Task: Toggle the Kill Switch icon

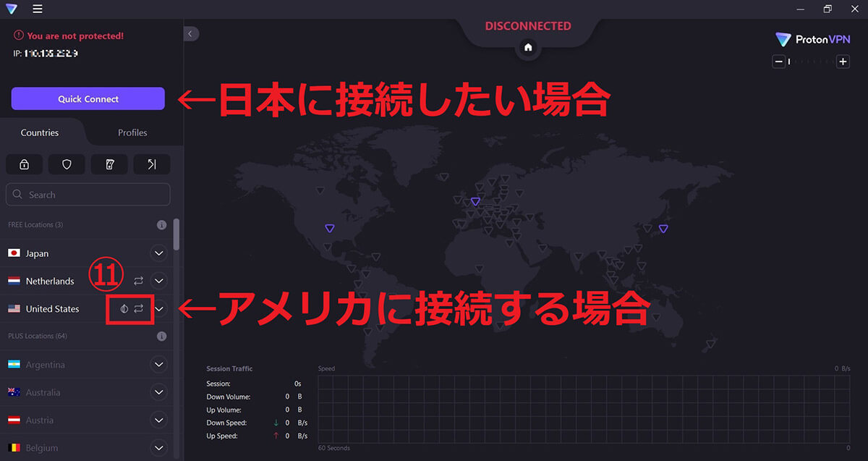Action: coord(109,164)
